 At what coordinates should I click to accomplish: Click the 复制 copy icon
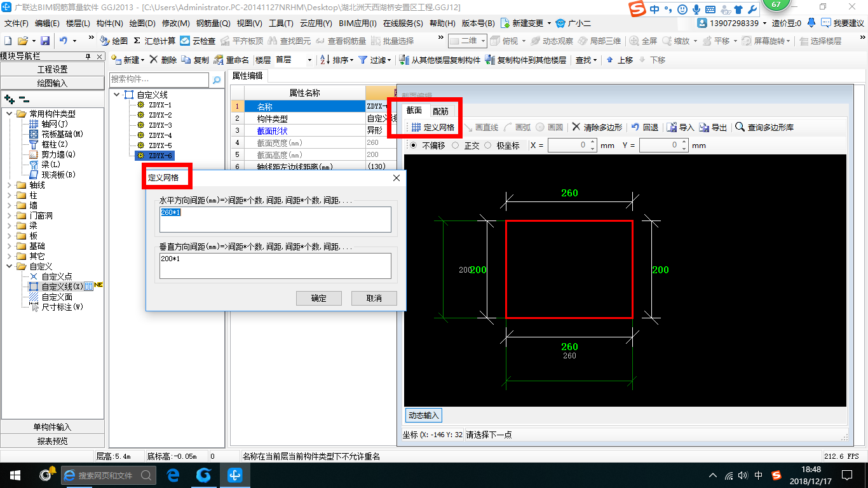point(186,60)
